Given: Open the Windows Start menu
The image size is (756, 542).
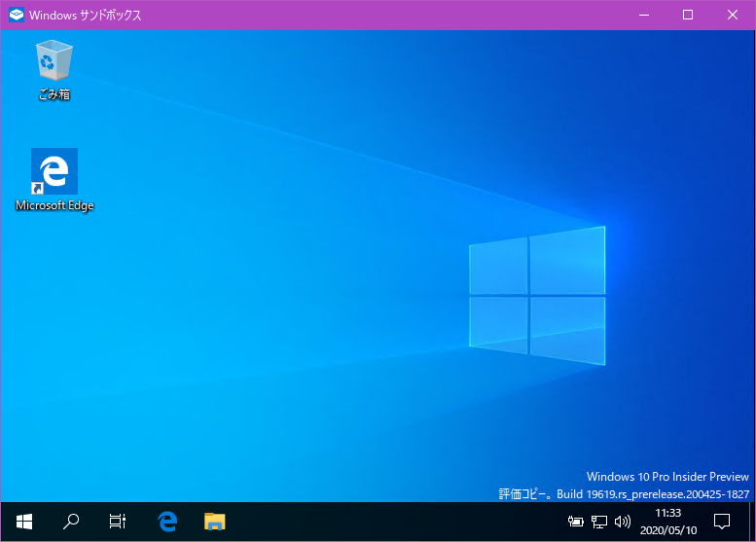Looking at the screenshot, I should [24, 522].
